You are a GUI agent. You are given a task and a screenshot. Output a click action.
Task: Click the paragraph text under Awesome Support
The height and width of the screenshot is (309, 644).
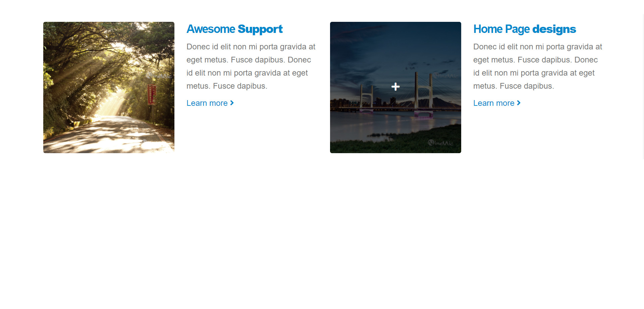pos(251,66)
